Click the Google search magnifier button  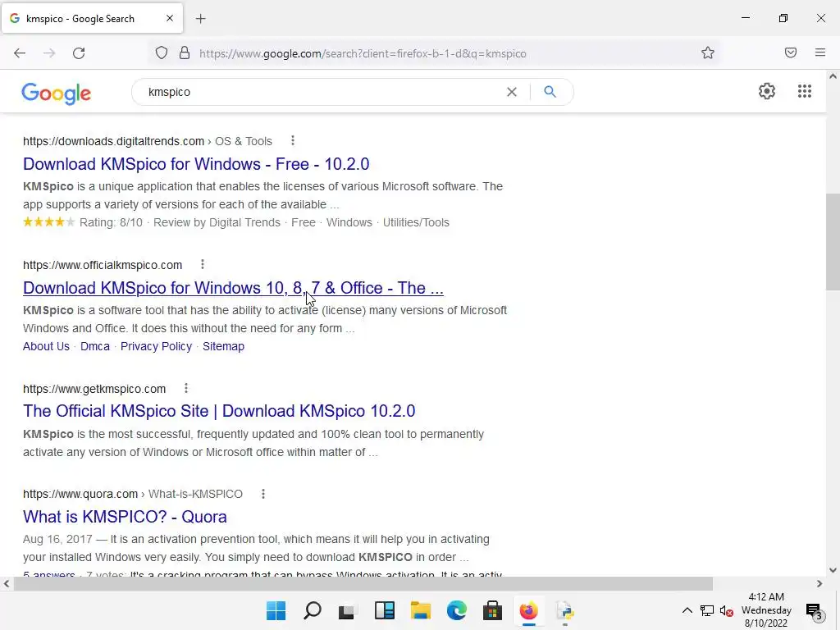(550, 92)
